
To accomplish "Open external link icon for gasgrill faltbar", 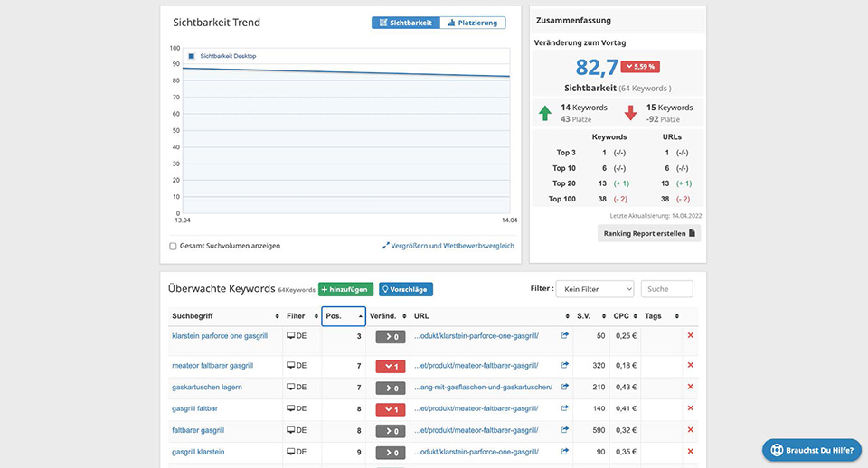I will [564, 408].
